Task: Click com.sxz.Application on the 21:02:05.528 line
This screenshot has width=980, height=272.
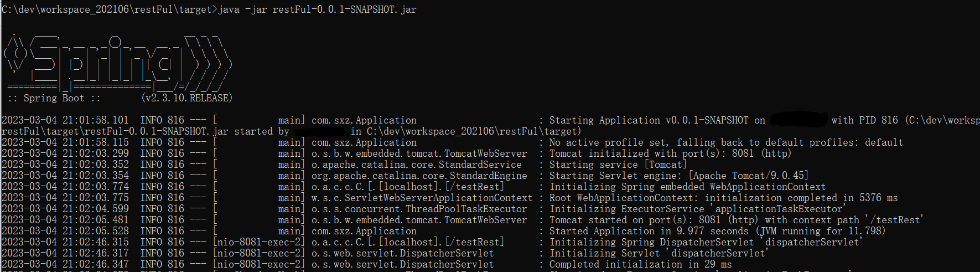Action: pyautogui.click(x=364, y=231)
